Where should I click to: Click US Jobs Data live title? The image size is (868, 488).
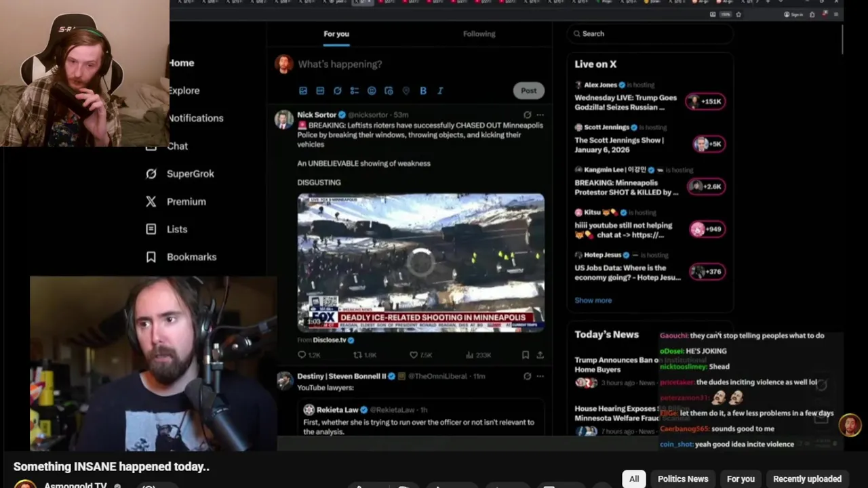tap(627, 272)
